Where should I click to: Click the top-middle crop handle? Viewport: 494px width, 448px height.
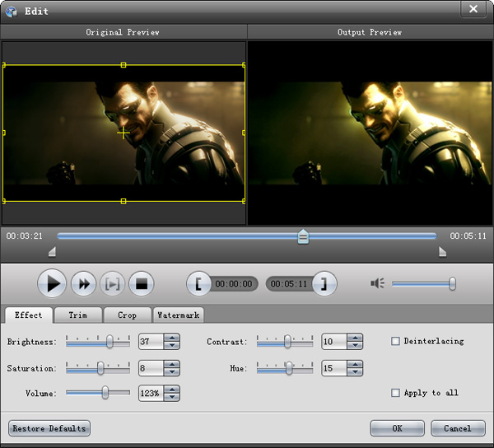123,65
